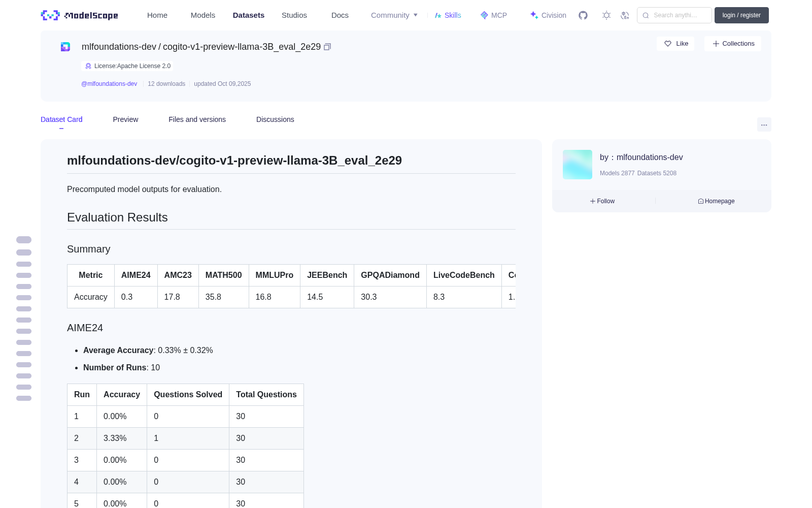Click the ModelScope logo
This screenshot has width=812, height=508.
[x=79, y=15]
